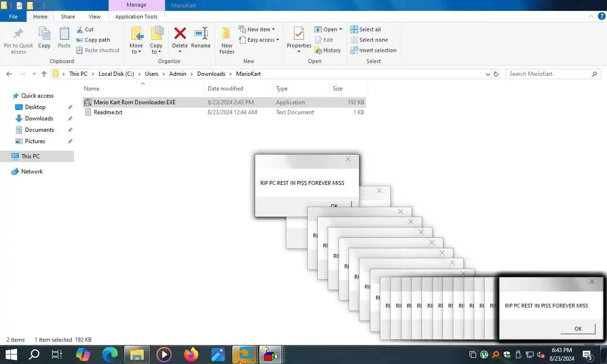Viewport: 607px width, 364px height.
Task: Click Paste shortcut in the ribbon
Action: 98,50
